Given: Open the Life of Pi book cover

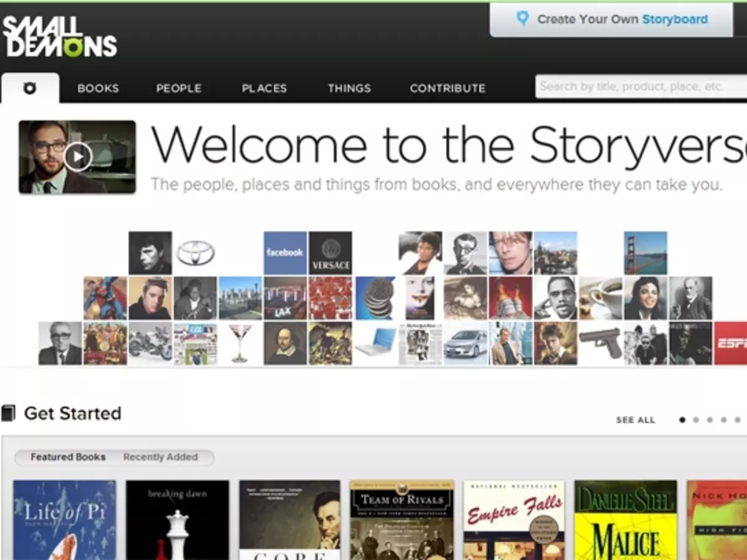Looking at the screenshot, I should (64, 523).
